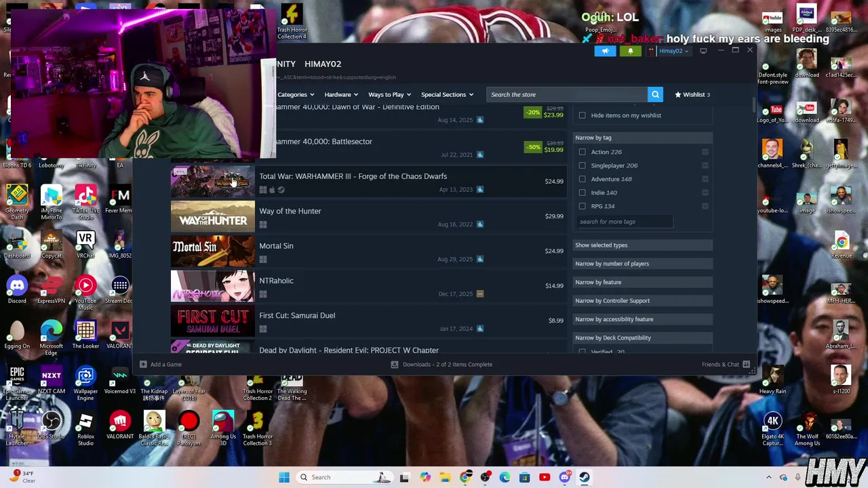Open the HIMAY02 profile tab
This screenshot has height=488, width=868.
point(323,64)
